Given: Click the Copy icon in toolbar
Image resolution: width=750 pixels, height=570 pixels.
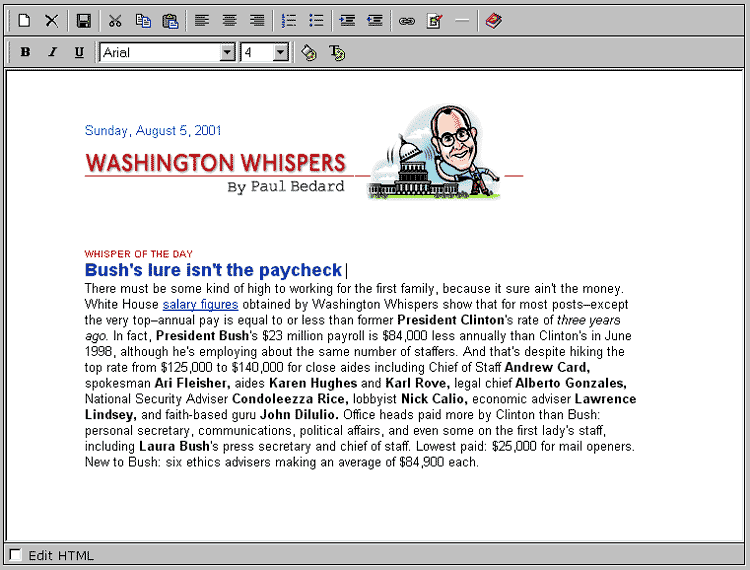Looking at the screenshot, I should (143, 20).
